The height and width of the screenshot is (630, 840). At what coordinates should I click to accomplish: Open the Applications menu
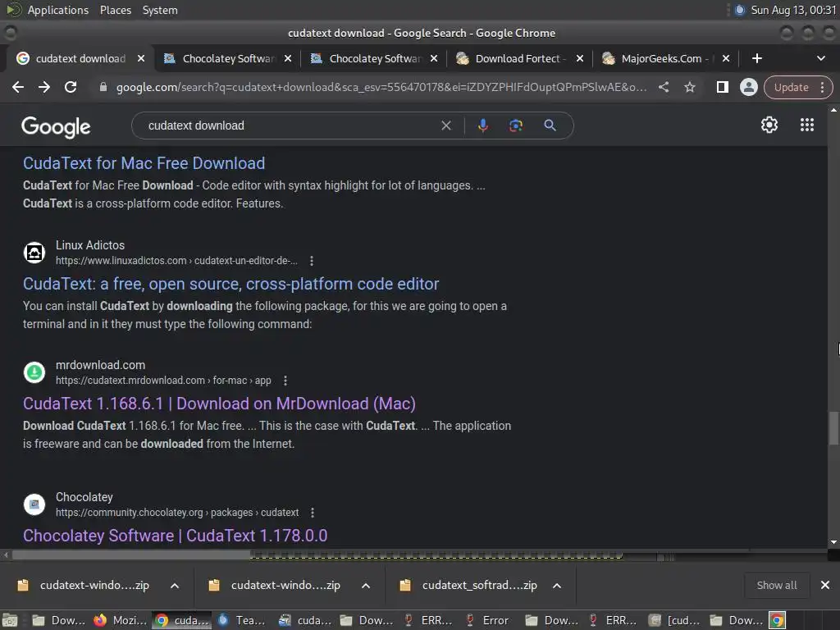coord(58,10)
